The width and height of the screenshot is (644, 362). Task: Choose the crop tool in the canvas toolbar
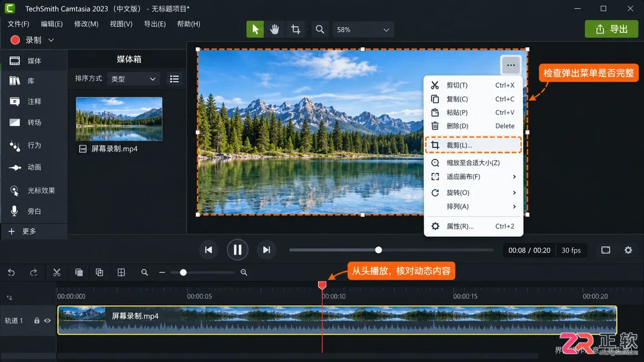[295, 30]
